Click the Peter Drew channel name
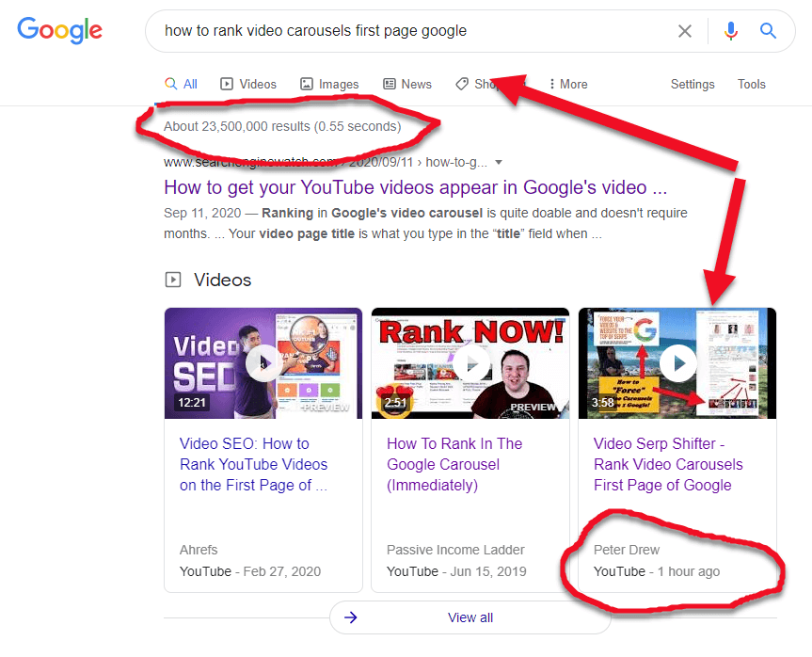 (x=627, y=550)
